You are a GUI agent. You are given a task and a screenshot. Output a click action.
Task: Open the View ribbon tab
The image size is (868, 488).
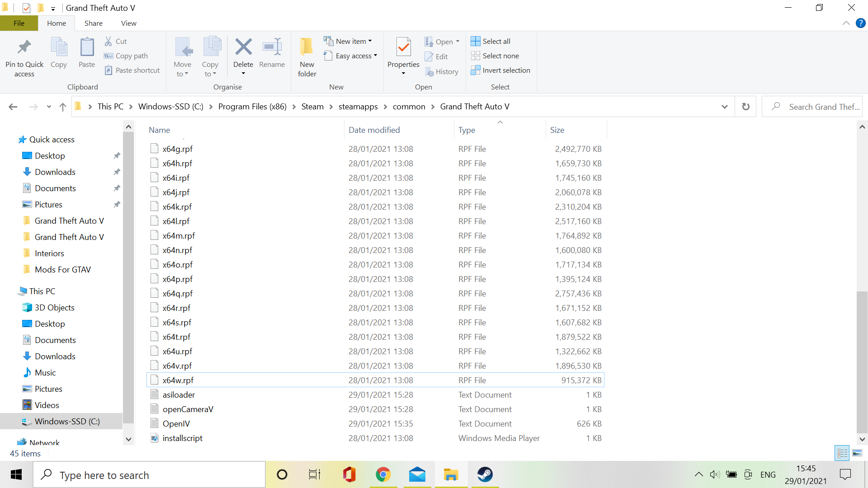pos(128,23)
